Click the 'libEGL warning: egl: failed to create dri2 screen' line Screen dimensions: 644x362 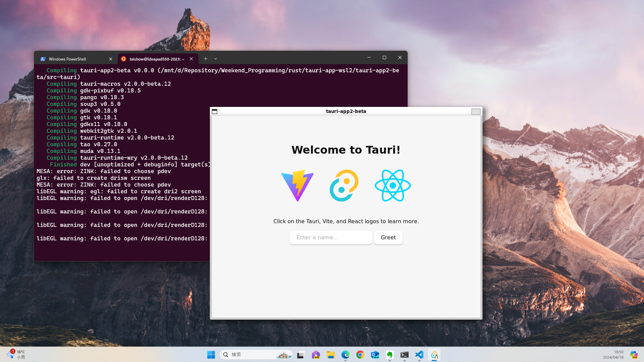119,191
